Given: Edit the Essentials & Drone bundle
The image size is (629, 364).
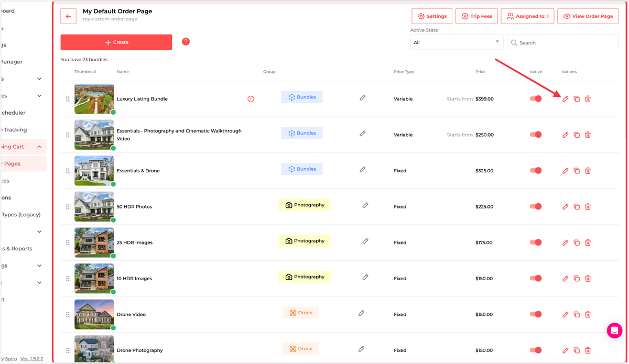Looking at the screenshot, I should tap(565, 171).
